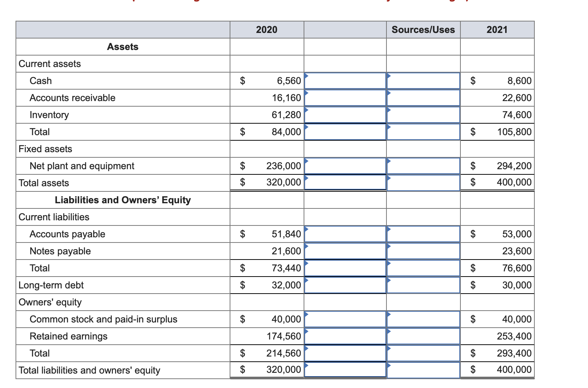Select Sources/Uses field for Retained earnings
The width and height of the screenshot is (588, 388).
point(423,336)
